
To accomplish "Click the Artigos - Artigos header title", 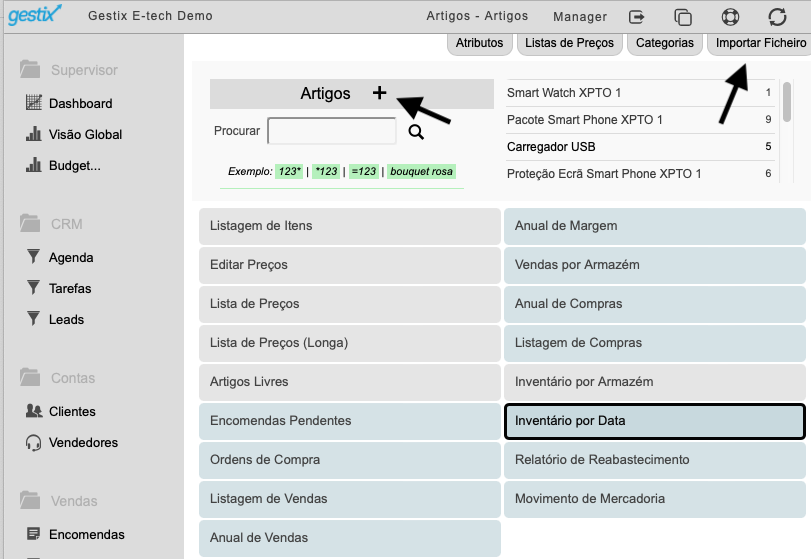I will point(477,16).
